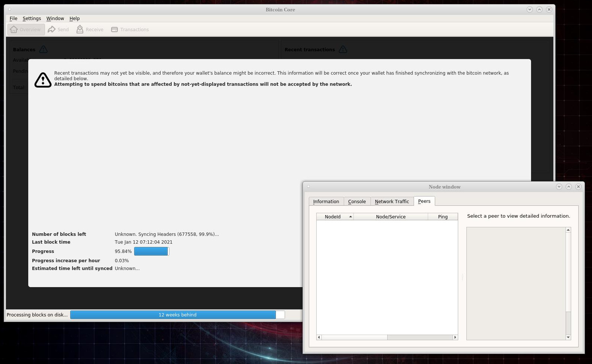
Task: Click large warning triangle in sync overlay
Action: click(x=43, y=80)
